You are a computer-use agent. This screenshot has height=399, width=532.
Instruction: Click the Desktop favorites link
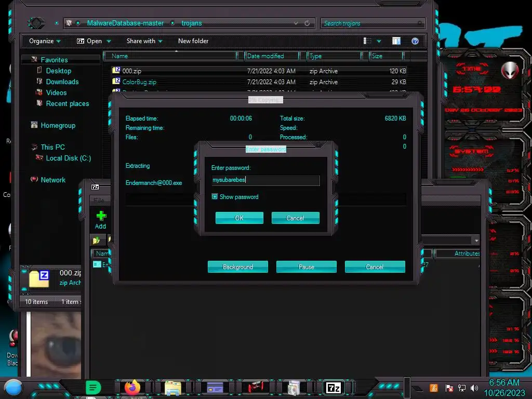click(x=59, y=71)
